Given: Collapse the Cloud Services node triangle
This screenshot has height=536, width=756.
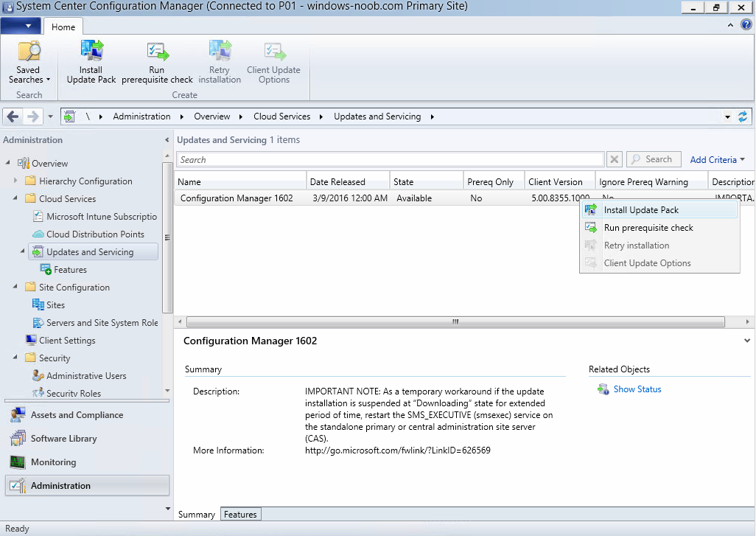Looking at the screenshot, I should 15,198.
